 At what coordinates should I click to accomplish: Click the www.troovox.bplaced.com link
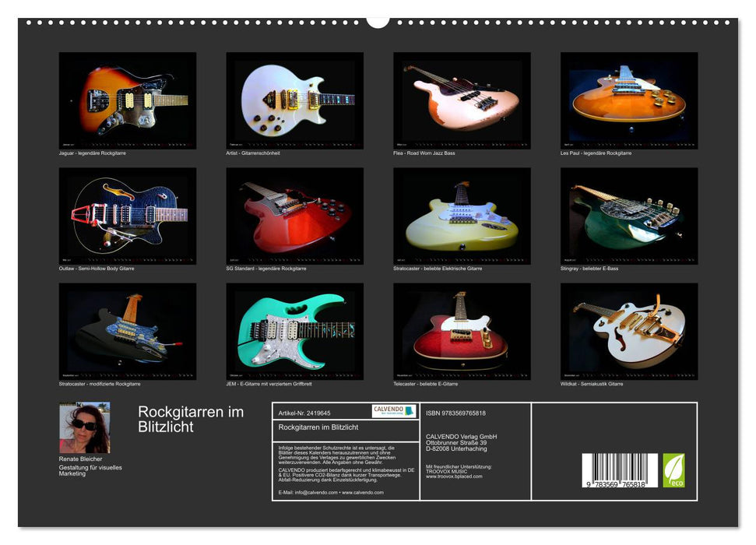pos(454,476)
